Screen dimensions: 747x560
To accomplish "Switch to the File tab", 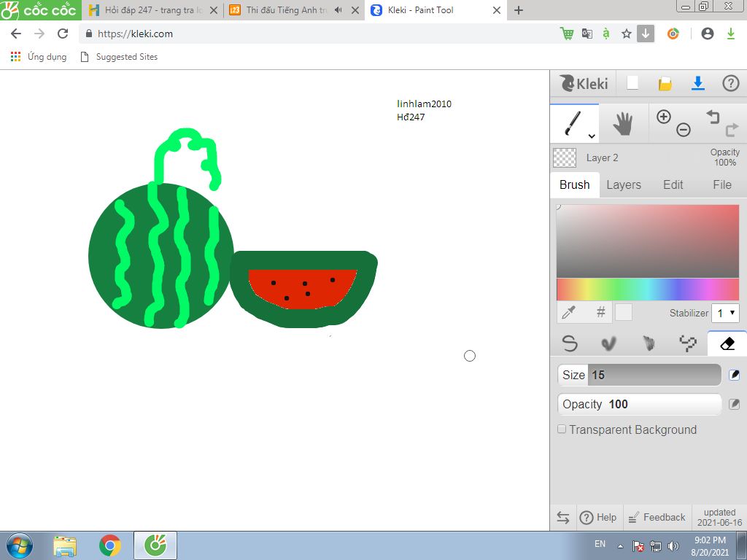I will [x=722, y=184].
